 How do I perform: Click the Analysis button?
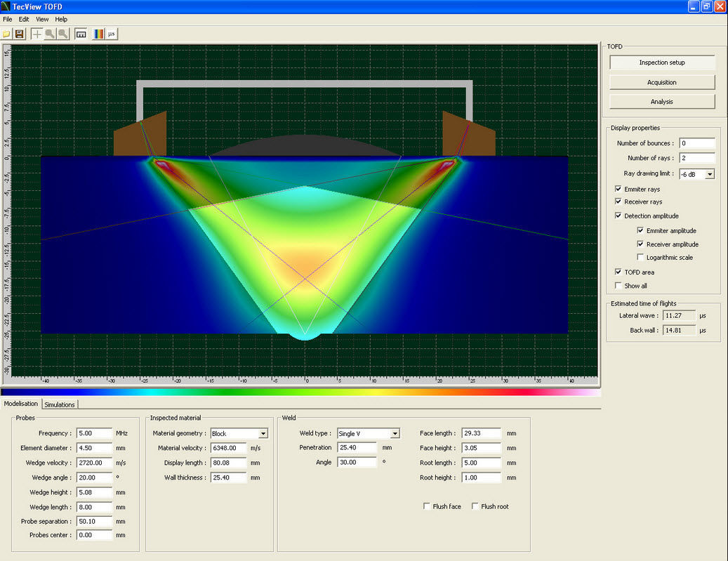[x=661, y=102]
